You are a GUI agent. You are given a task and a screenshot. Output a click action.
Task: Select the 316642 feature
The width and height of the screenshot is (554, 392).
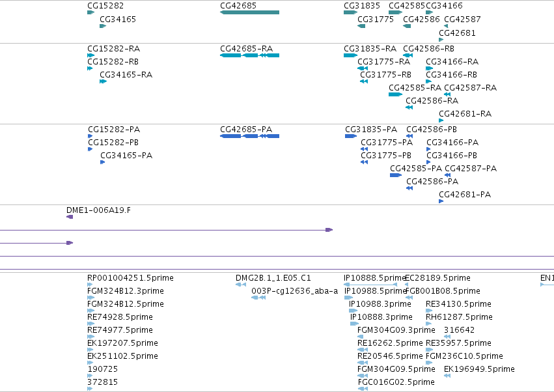(x=447, y=337)
